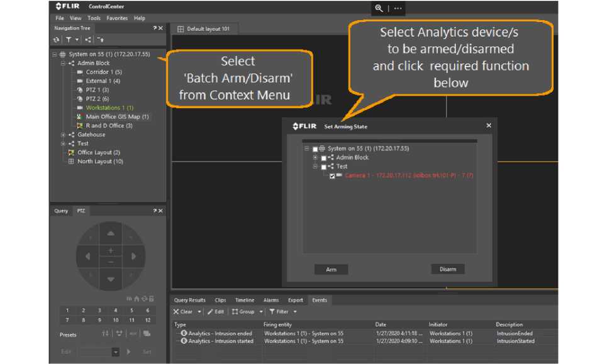The width and height of the screenshot is (602, 364).
Task: Click the PTZ home position icon
Action: [x=136, y=299]
